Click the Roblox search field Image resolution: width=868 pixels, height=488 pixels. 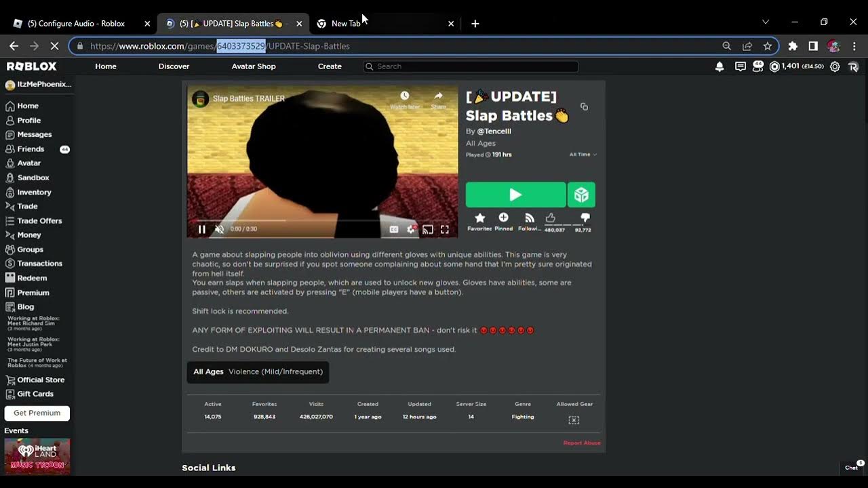pos(471,66)
